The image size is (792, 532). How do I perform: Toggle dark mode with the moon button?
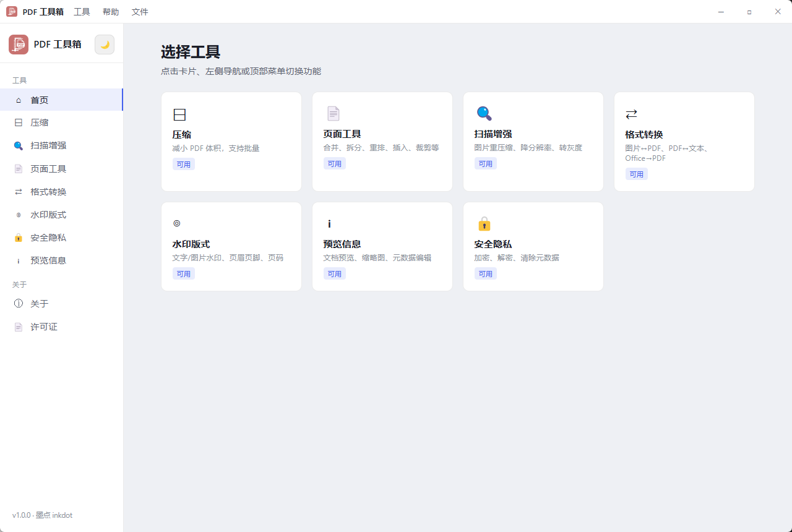point(105,45)
